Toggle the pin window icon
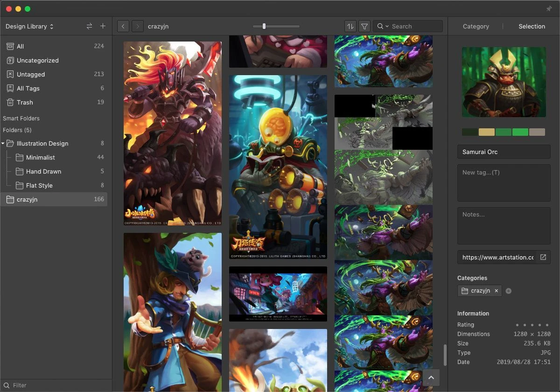The height and width of the screenshot is (392, 560). coord(549,9)
